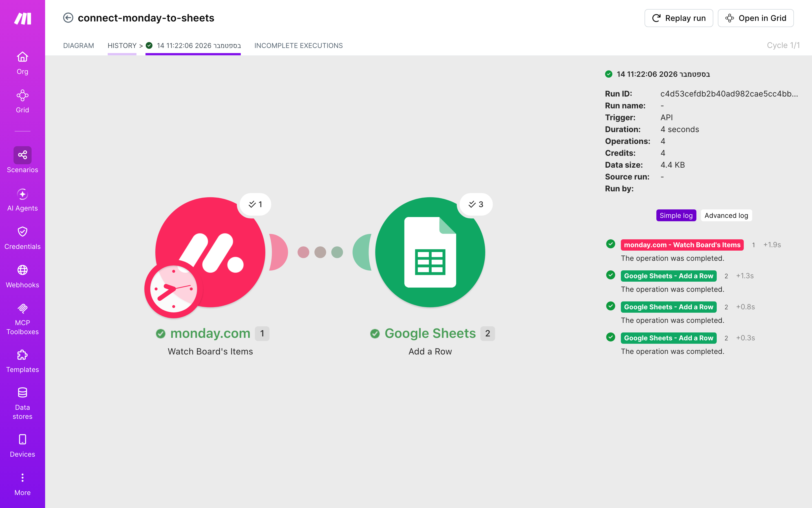Click the Google Sheets module circle

click(x=430, y=252)
